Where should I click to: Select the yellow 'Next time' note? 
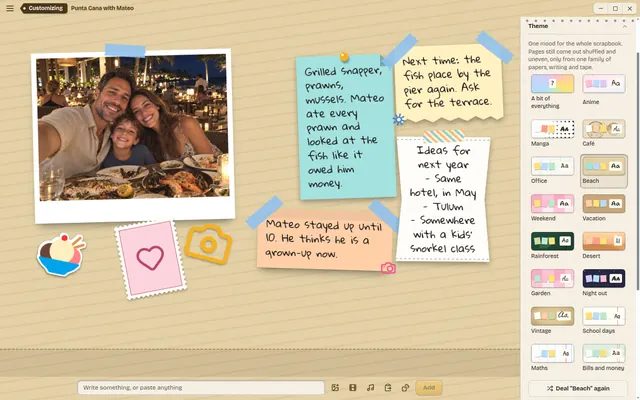pyautogui.click(x=448, y=83)
